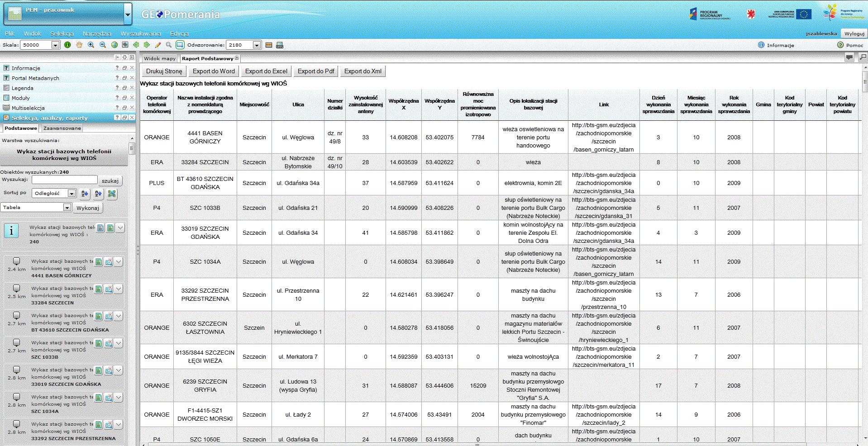Remove 33284 SZCZECIN from selection icon
This screenshot has height=446, width=868.
tap(109, 289)
